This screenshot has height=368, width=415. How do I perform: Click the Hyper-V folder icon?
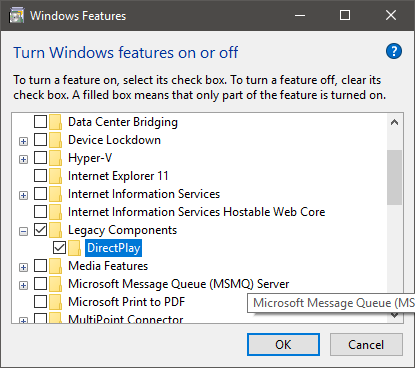pyautogui.click(x=55, y=158)
